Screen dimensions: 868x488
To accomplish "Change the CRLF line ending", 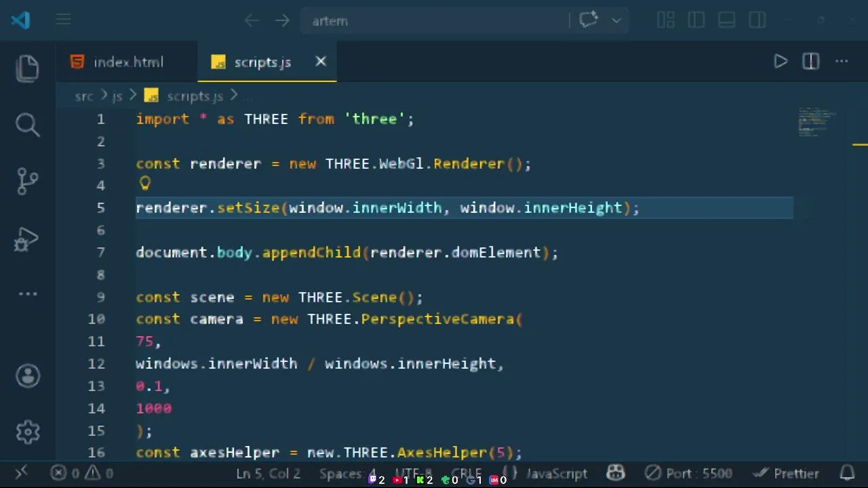I will click(x=466, y=474).
